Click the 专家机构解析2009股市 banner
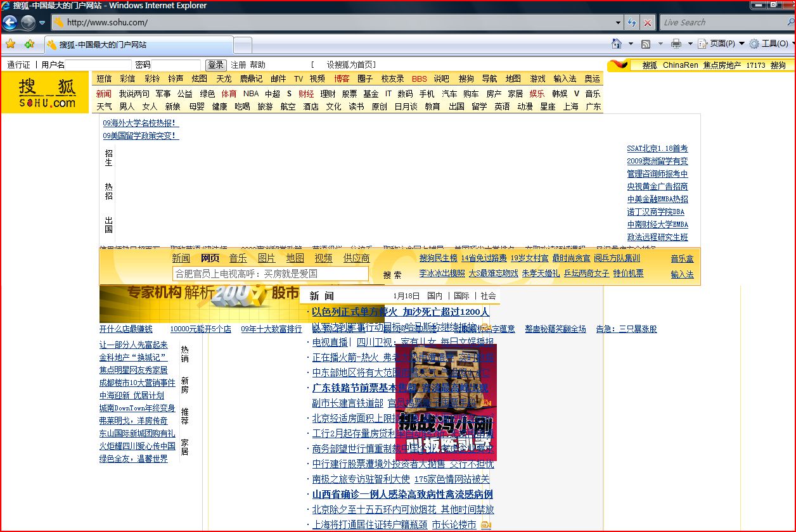 point(200,303)
